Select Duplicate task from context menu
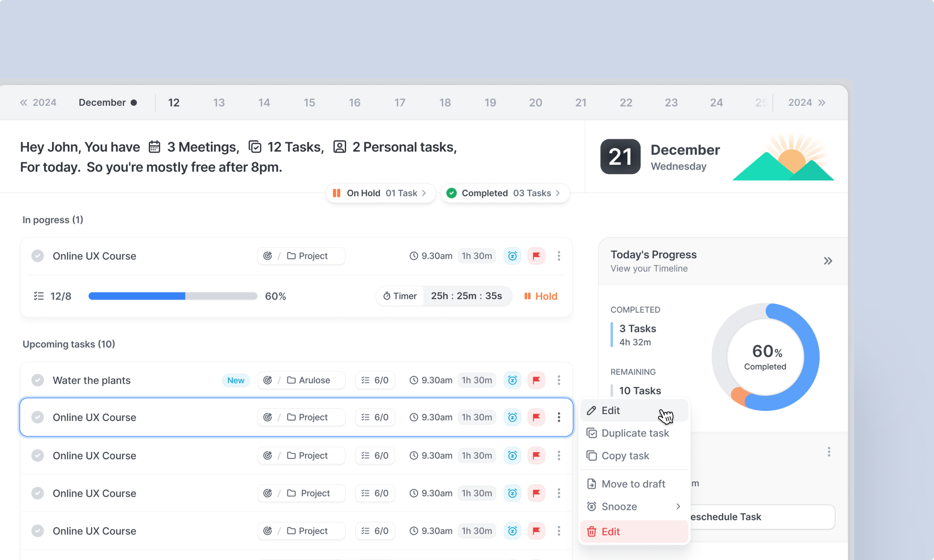This screenshot has width=934, height=560. pyautogui.click(x=634, y=433)
